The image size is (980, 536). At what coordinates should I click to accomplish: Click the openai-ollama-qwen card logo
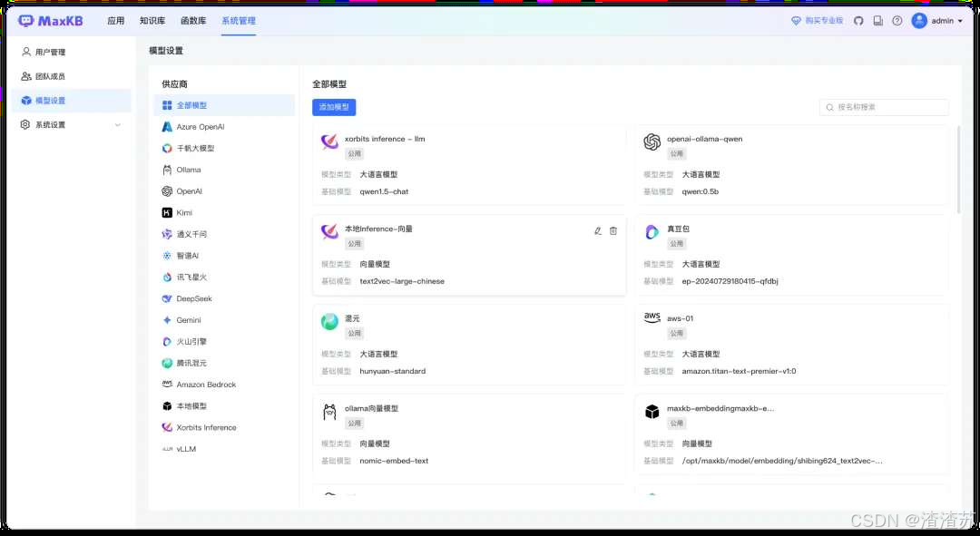[x=652, y=141]
